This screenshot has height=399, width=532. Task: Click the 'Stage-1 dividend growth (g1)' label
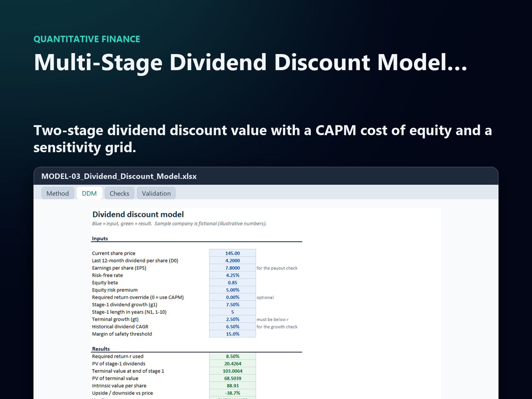(x=125, y=305)
